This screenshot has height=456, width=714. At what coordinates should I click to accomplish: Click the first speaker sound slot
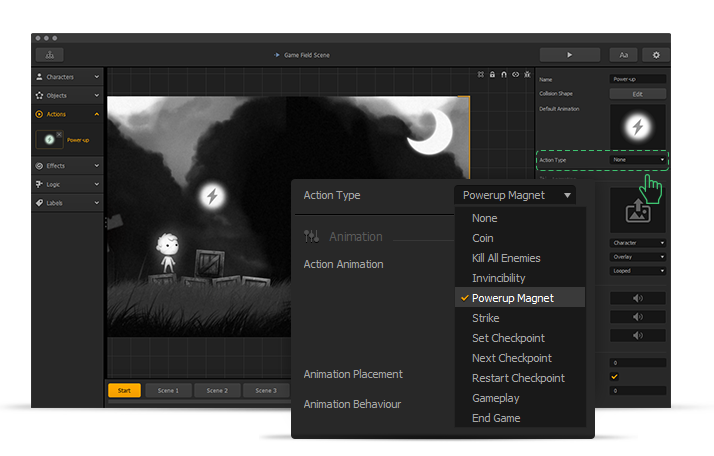[x=638, y=298]
